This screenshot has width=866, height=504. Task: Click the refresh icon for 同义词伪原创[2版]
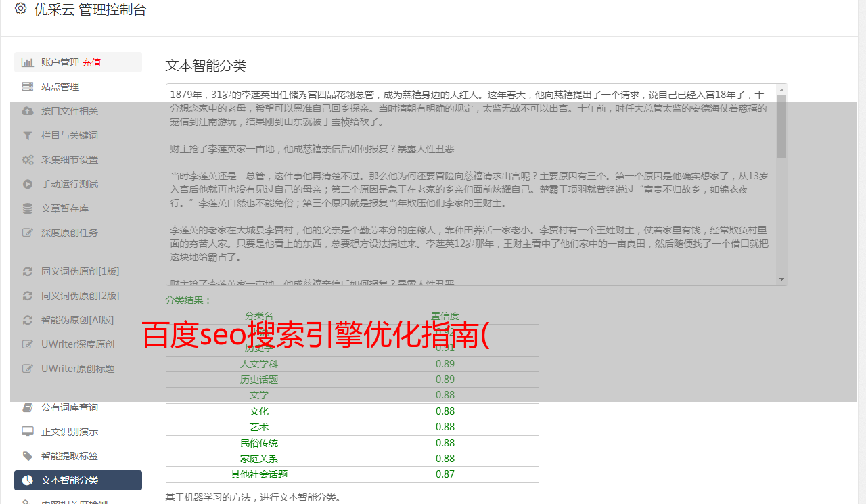(28, 296)
